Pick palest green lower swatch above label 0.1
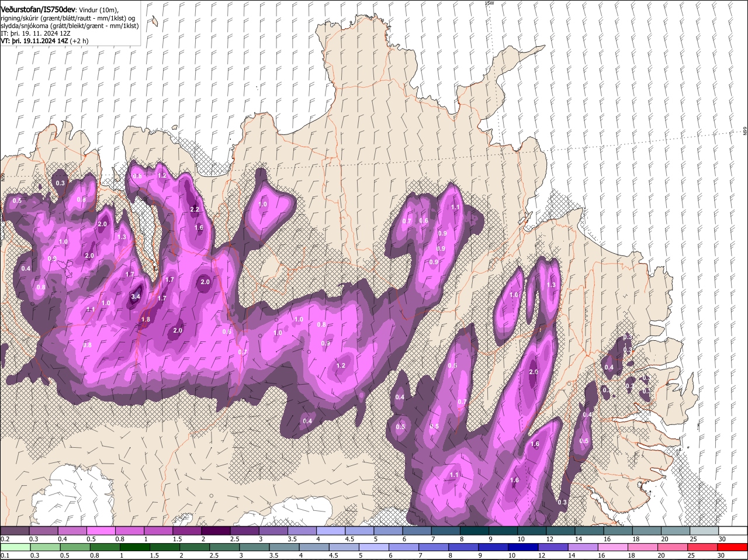The image size is (748, 560). (15, 547)
